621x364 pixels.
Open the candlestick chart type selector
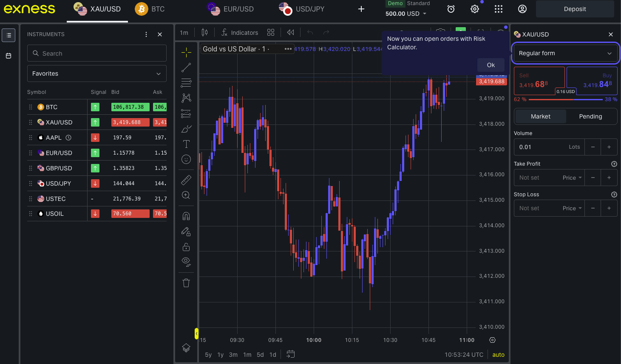tap(204, 32)
